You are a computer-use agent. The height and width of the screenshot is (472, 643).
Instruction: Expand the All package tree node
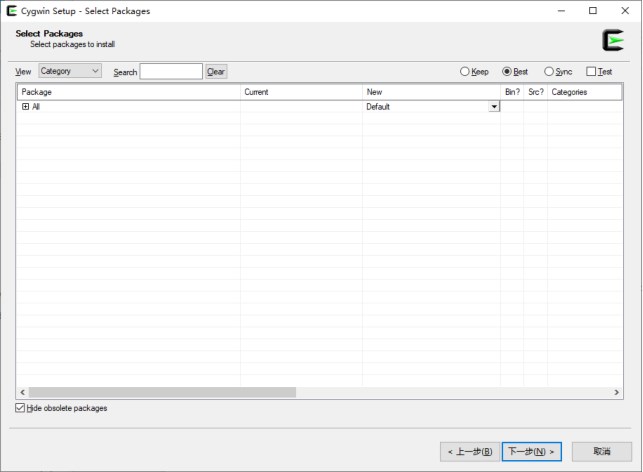(25, 107)
